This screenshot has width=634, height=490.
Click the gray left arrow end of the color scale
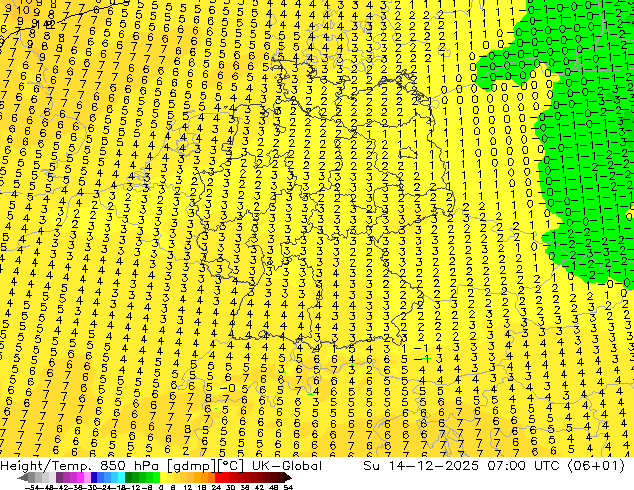[x=23, y=478]
